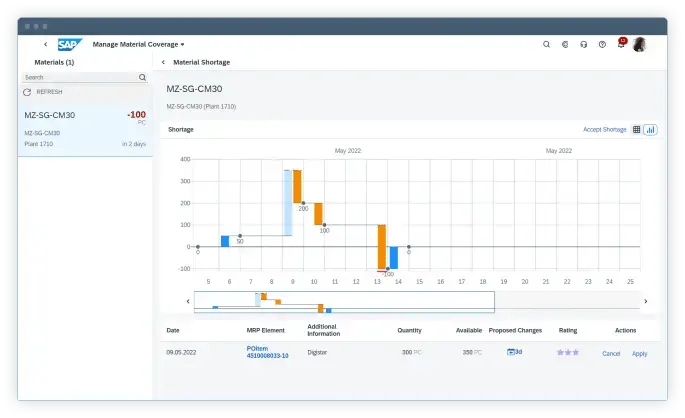Screen dimensions: 685x418
Task: Open the POItem 4510008033-10 link
Action: (267, 352)
